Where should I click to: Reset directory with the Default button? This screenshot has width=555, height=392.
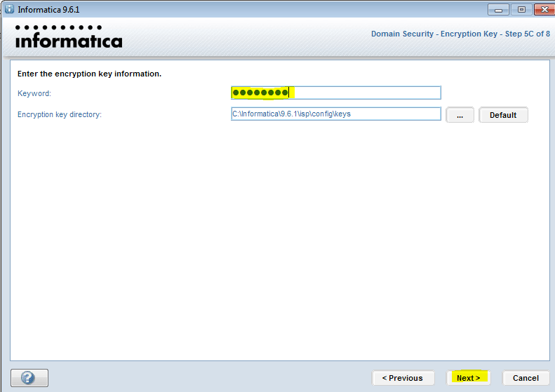coord(503,115)
